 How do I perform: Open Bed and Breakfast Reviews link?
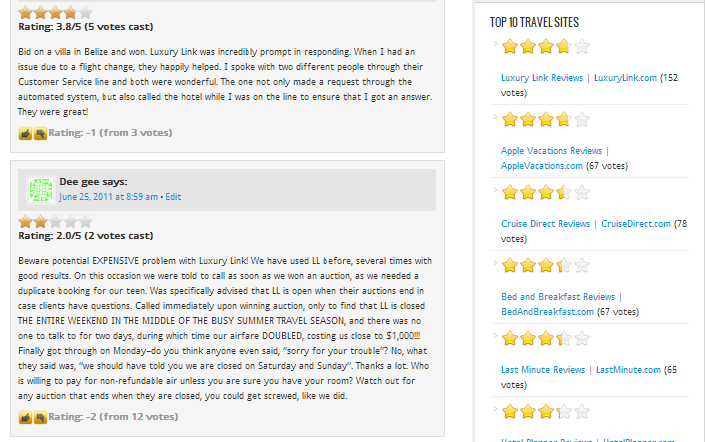click(x=558, y=297)
